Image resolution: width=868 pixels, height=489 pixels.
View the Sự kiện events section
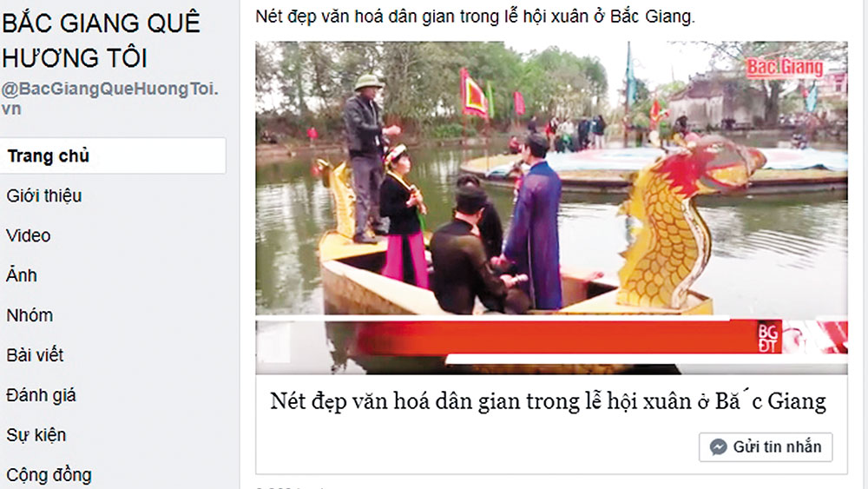tap(36, 435)
